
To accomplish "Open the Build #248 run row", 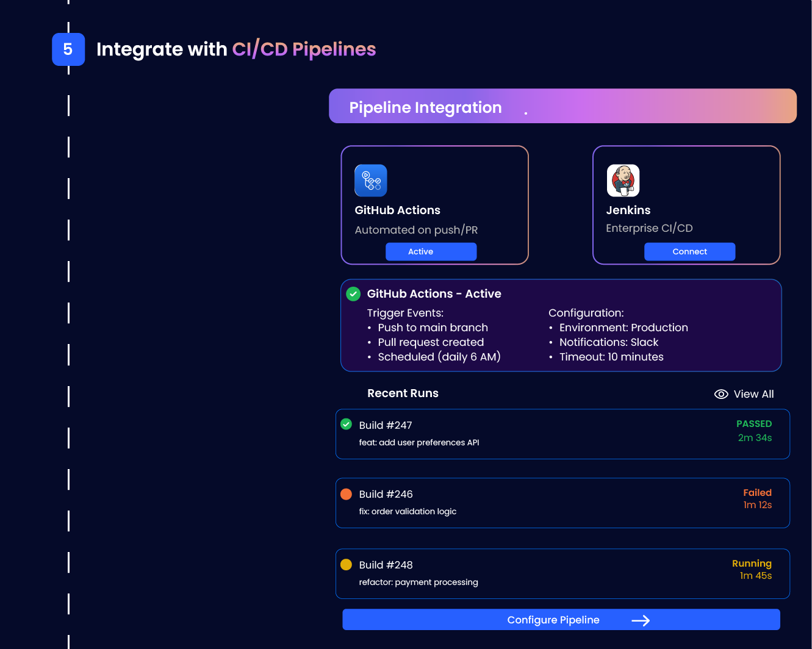I will pos(562,574).
